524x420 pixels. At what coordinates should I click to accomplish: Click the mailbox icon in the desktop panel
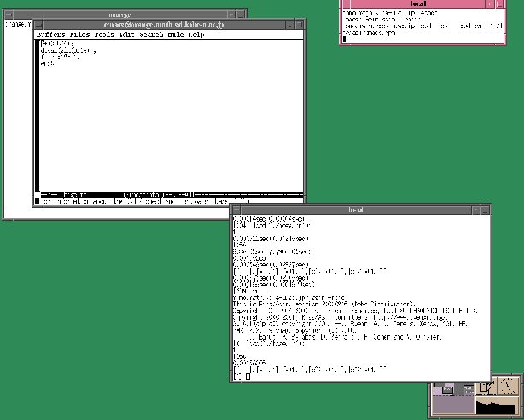click(x=486, y=387)
